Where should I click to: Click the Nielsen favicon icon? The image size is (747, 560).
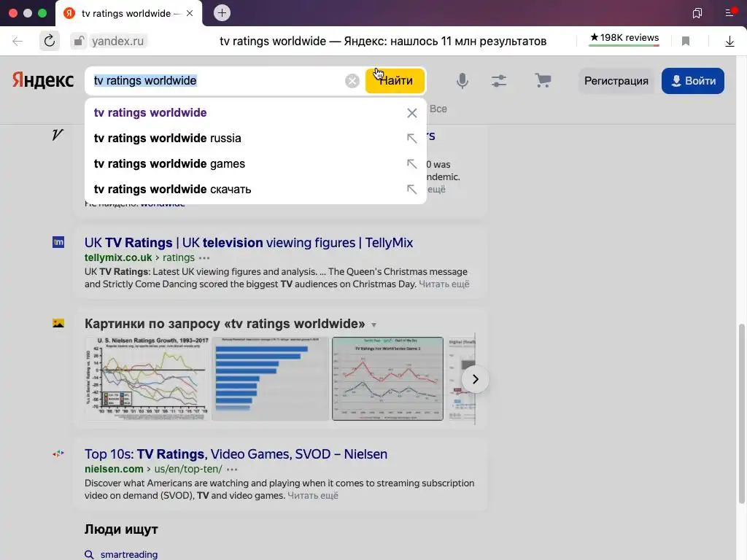coord(58,454)
